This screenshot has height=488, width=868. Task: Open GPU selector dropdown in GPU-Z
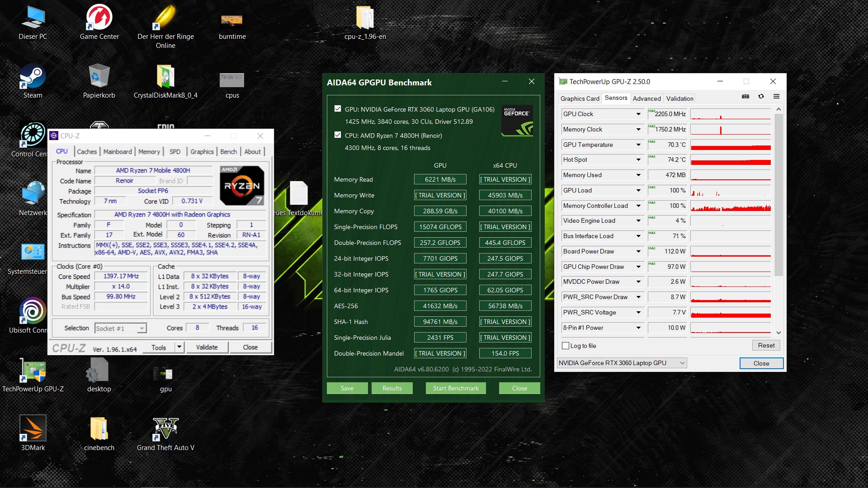(x=682, y=363)
